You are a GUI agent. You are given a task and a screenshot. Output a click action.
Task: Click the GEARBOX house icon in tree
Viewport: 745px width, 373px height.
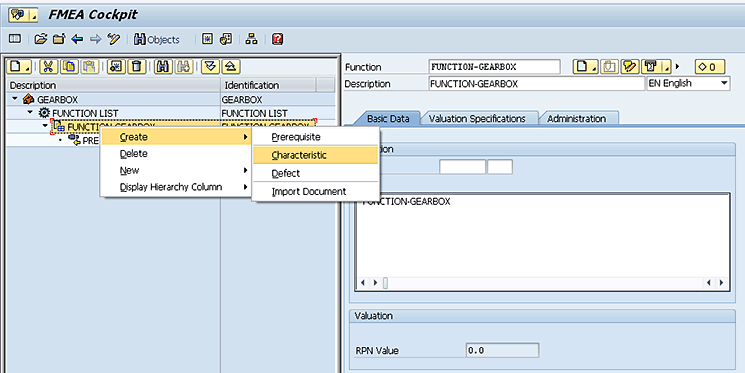(29, 99)
